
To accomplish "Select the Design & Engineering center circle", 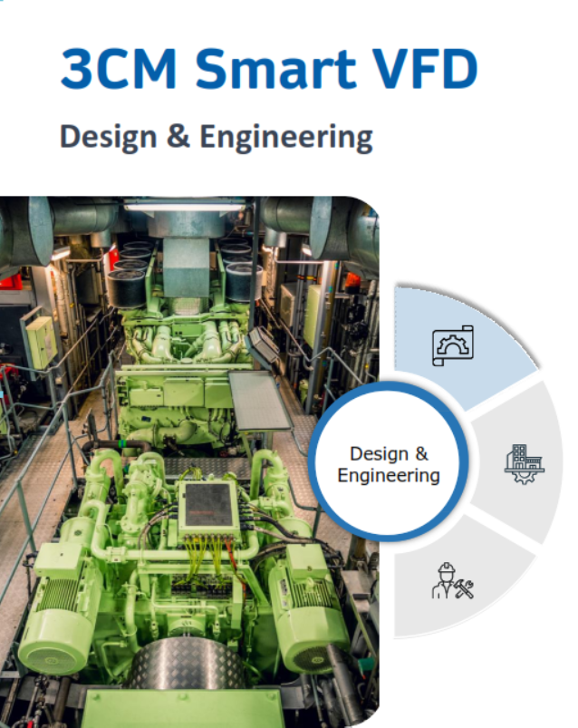I will [x=389, y=464].
